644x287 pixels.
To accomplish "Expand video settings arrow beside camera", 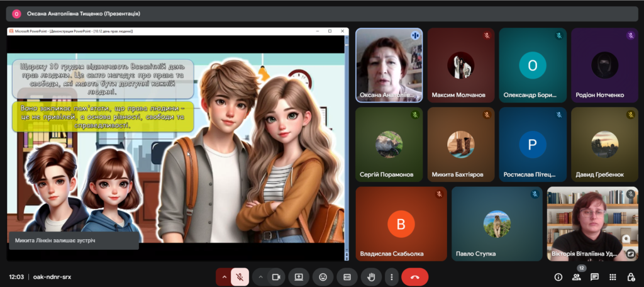I will tap(260, 277).
